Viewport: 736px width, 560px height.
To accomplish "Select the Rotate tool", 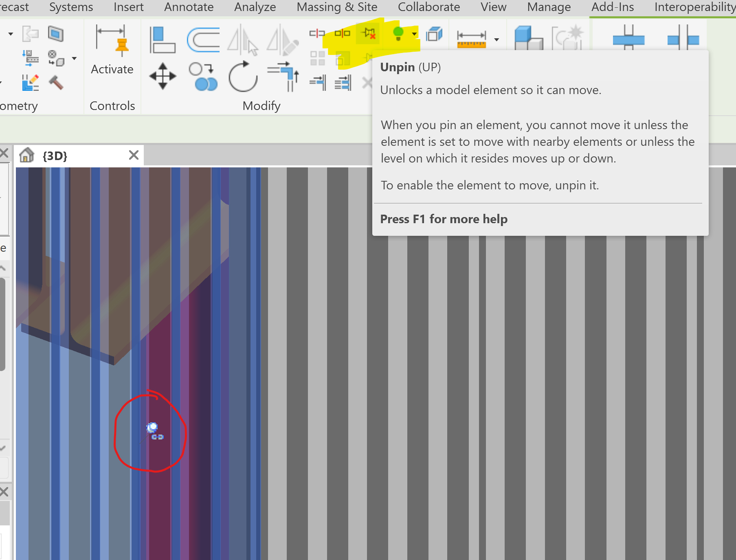I will tap(243, 76).
